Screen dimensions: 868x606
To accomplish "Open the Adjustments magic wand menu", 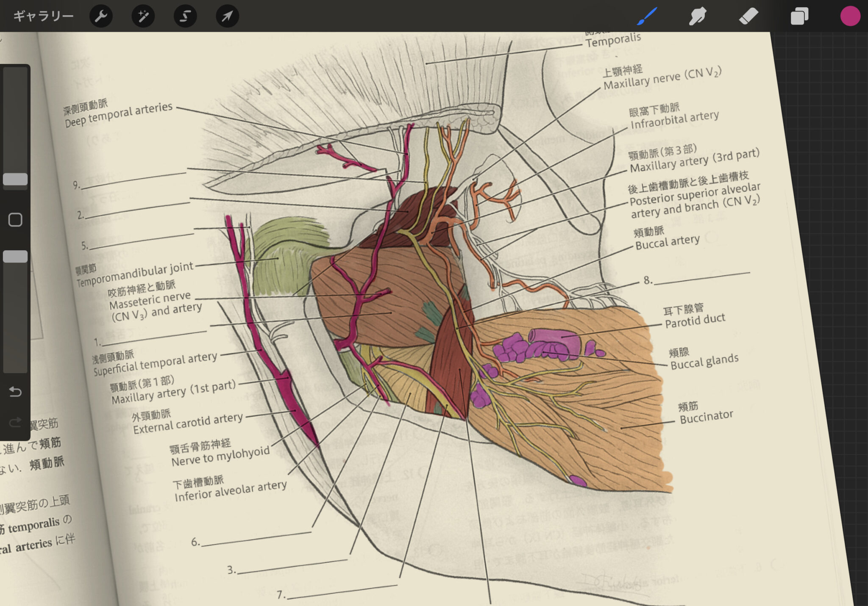I will [x=143, y=16].
